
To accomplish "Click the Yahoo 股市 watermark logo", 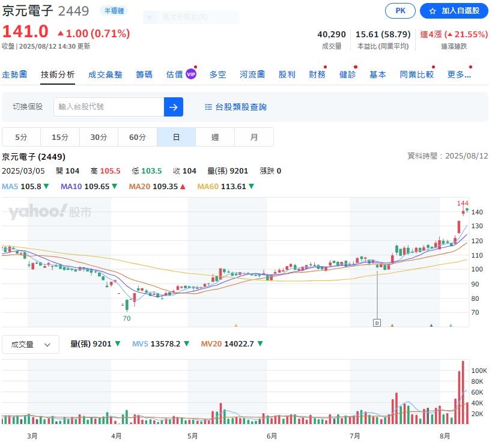I will 50,211.
